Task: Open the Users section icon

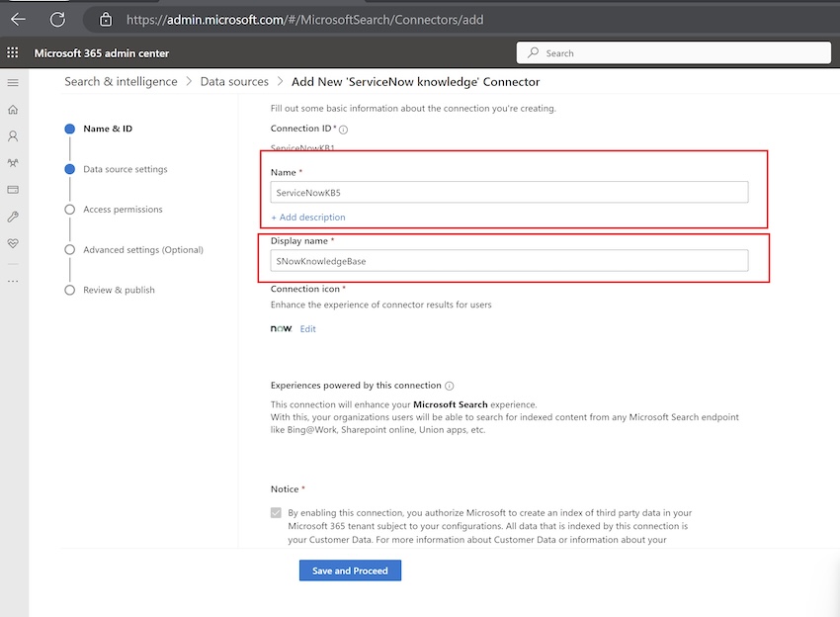Action: 13,135
